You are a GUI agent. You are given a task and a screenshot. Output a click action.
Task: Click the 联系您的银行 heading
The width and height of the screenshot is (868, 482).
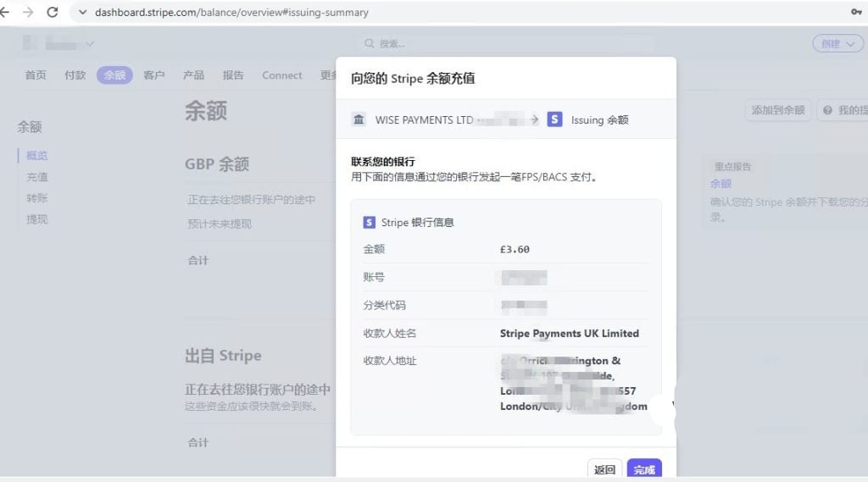click(x=383, y=162)
